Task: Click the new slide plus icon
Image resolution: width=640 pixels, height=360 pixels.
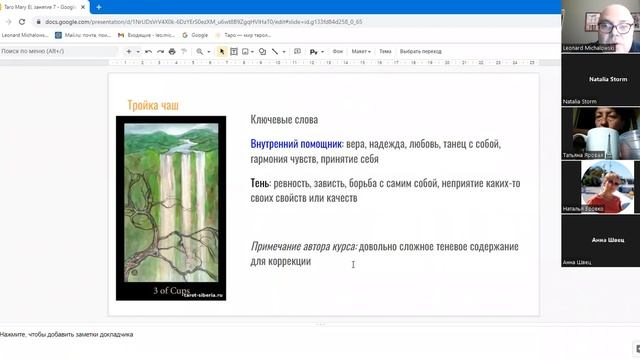Action: (129, 51)
